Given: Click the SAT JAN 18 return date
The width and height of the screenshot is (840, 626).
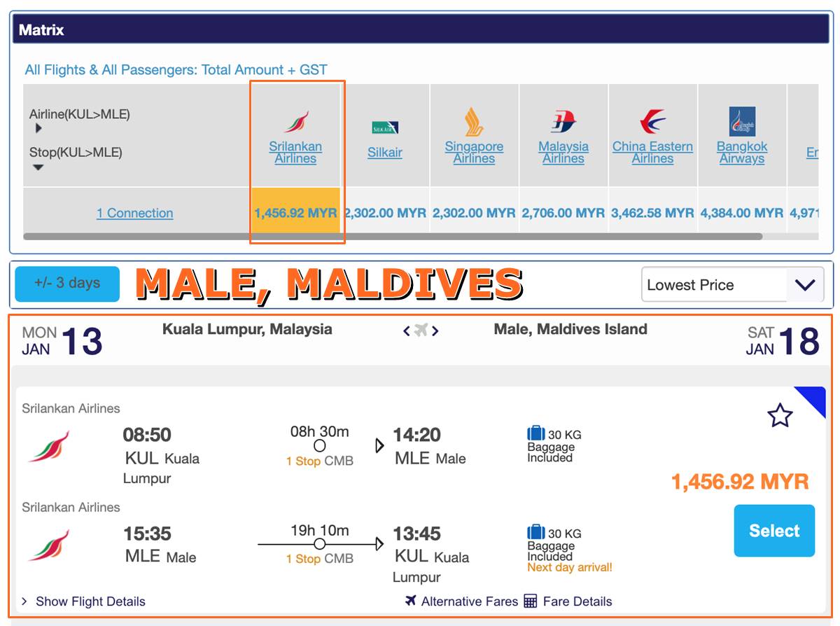Looking at the screenshot, I should click(x=783, y=341).
